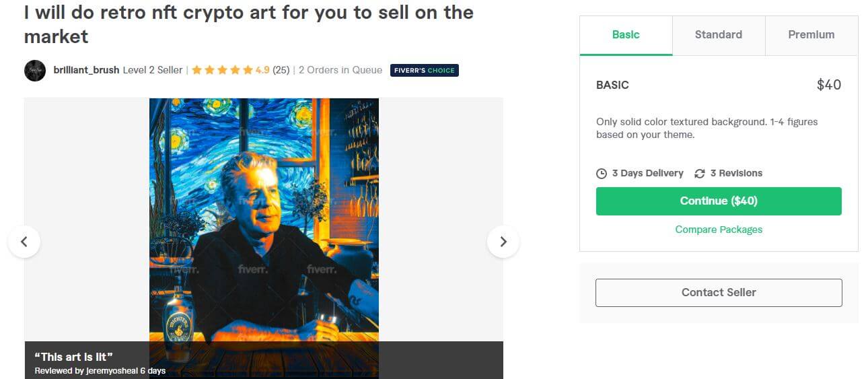The image size is (868, 379).
Task: Click the "This art is lit" review caption
Action: [x=74, y=357]
